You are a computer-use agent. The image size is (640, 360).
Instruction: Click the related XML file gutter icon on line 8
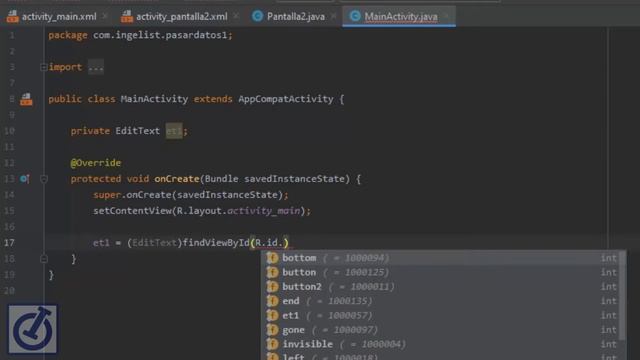pos(26,99)
